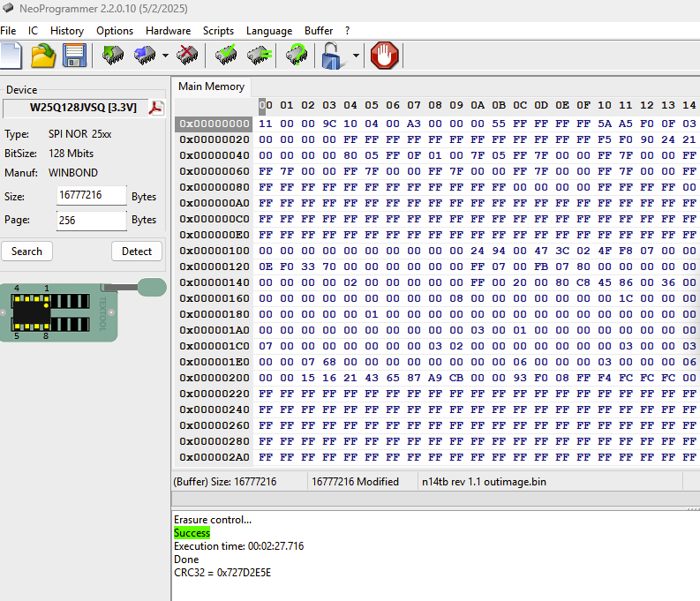This screenshot has height=601, width=700.
Task: Click column header 0A in hex view
Action: point(478,105)
